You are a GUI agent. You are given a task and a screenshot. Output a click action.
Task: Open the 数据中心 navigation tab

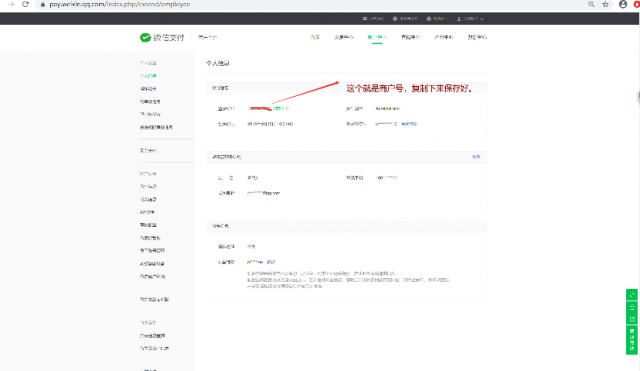[x=477, y=37]
